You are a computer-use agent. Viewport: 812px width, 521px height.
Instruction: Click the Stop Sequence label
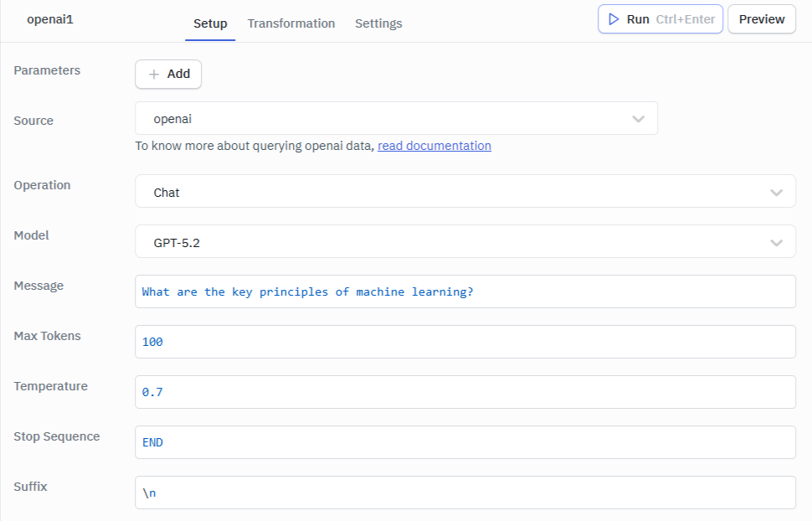pos(57,436)
